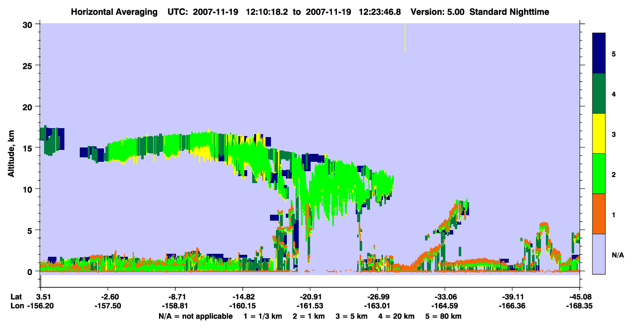Click the 'Lat' axis row label

coord(16,296)
